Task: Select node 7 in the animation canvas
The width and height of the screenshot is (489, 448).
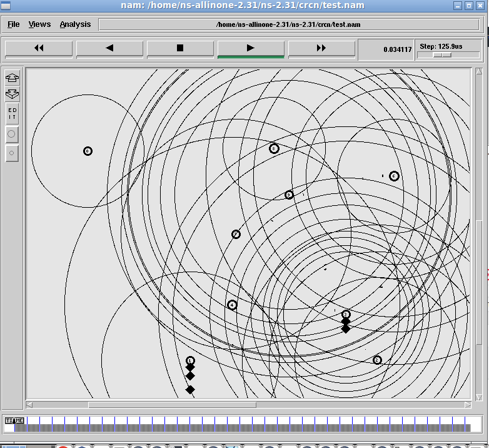Action: click(x=236, y=234)
